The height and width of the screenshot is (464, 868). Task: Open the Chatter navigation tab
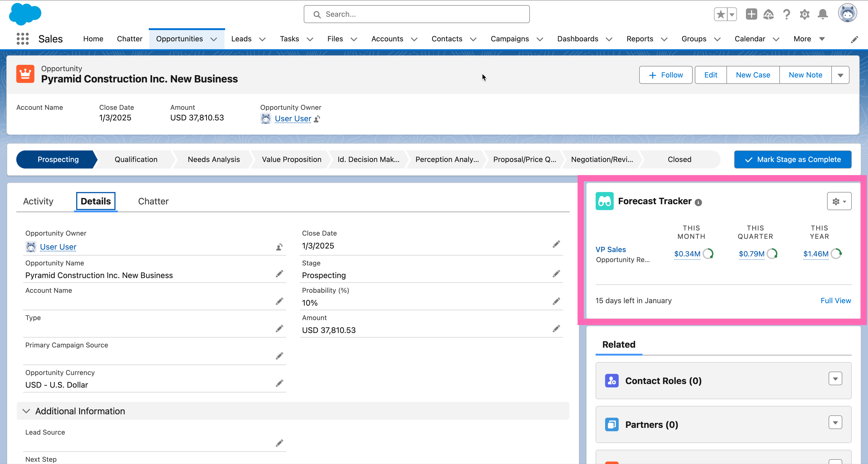point(129,39)
